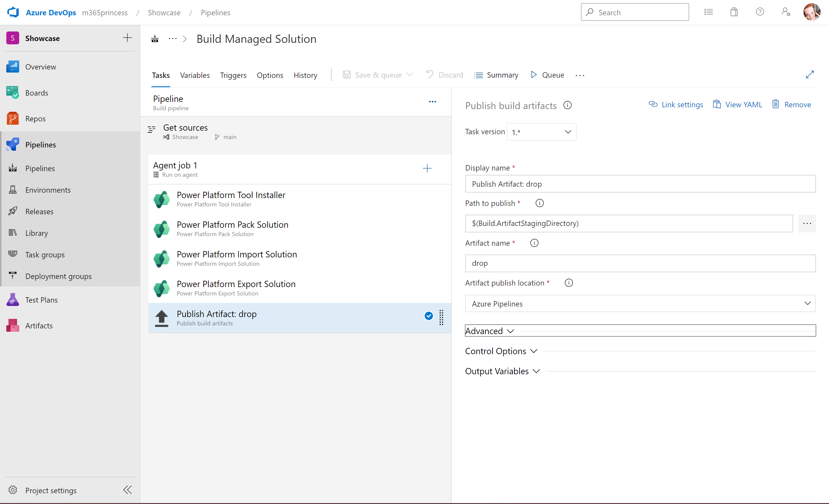The image size is (829, 504).
Task: Open the Help question mark icon
Action: (x=760, y=12)
